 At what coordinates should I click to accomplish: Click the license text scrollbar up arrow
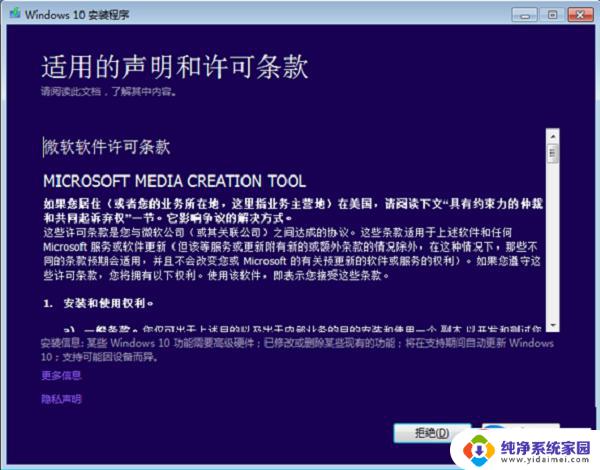(x=553, y=136)
